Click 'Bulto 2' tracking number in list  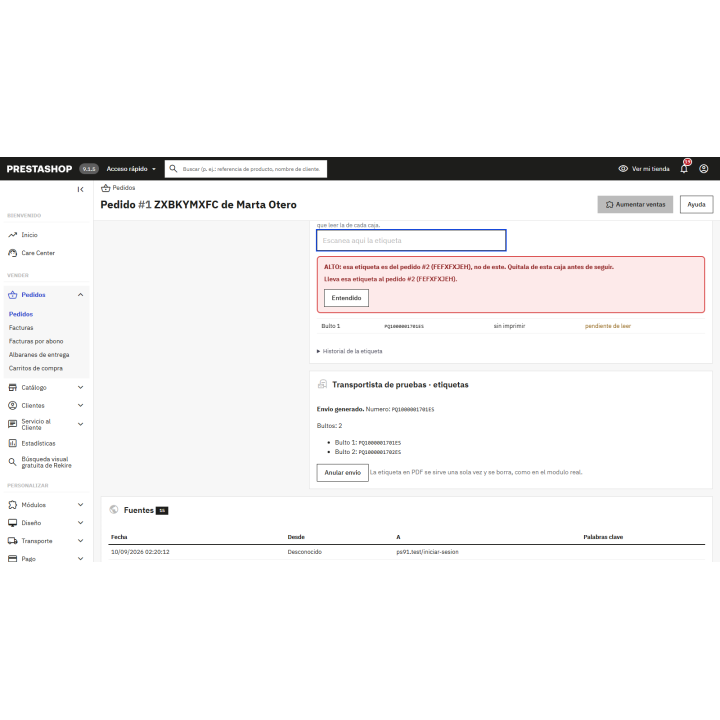click(379, 452)
